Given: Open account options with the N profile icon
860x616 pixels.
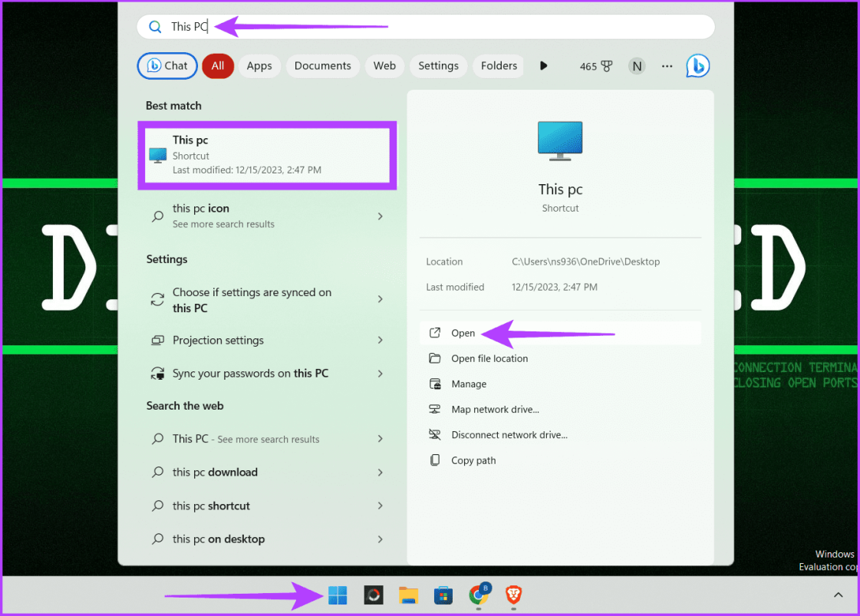Looking at the screenshot, I should pyautogui.click(x=637, y=66).
